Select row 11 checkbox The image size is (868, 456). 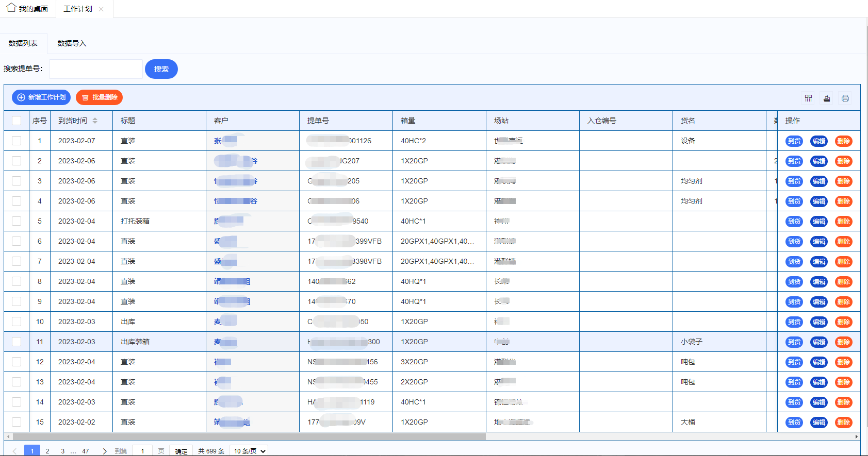pos(17,342)
